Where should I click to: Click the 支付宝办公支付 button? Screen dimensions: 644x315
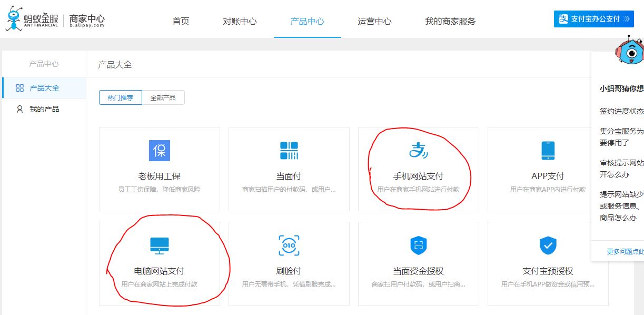tap(594, 19)
